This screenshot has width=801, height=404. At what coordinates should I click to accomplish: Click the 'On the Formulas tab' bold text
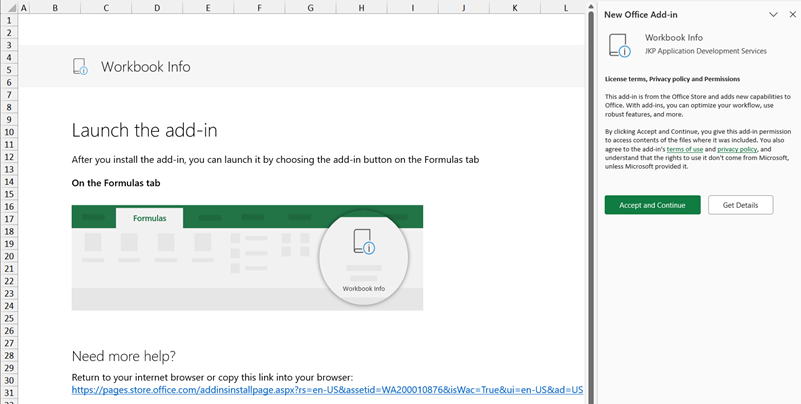116,183
